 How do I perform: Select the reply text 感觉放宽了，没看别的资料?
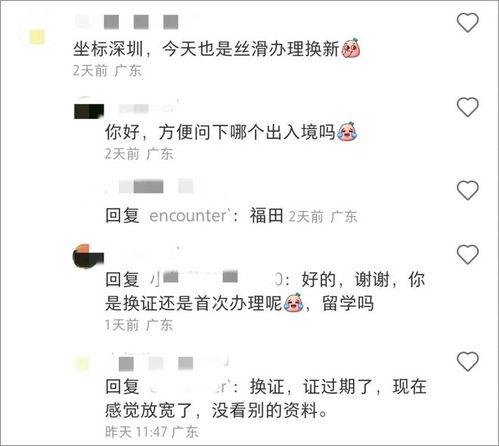[216, 410]
